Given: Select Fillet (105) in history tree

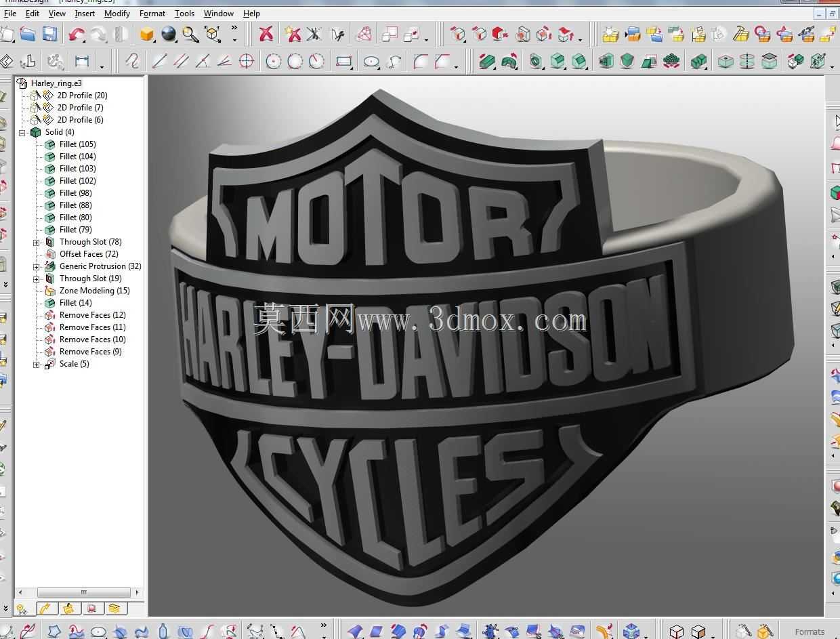Looking at the screenshot, I should click(78, 144).
